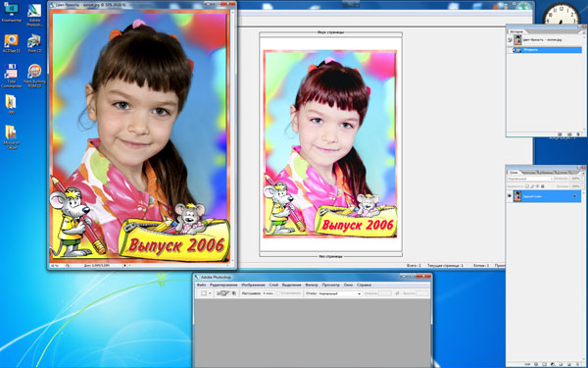
Task: Open the layer blend mode dropdown
Action: pyautogui.click(x=530, y=180)
